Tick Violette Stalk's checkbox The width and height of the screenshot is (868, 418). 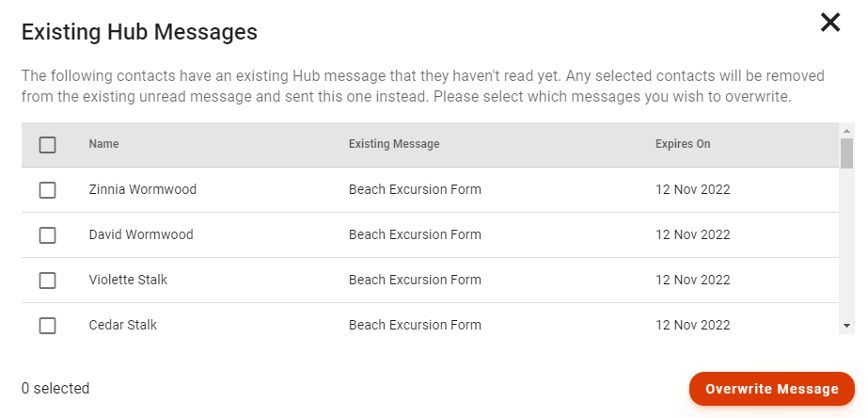click(x=48, y=281)
